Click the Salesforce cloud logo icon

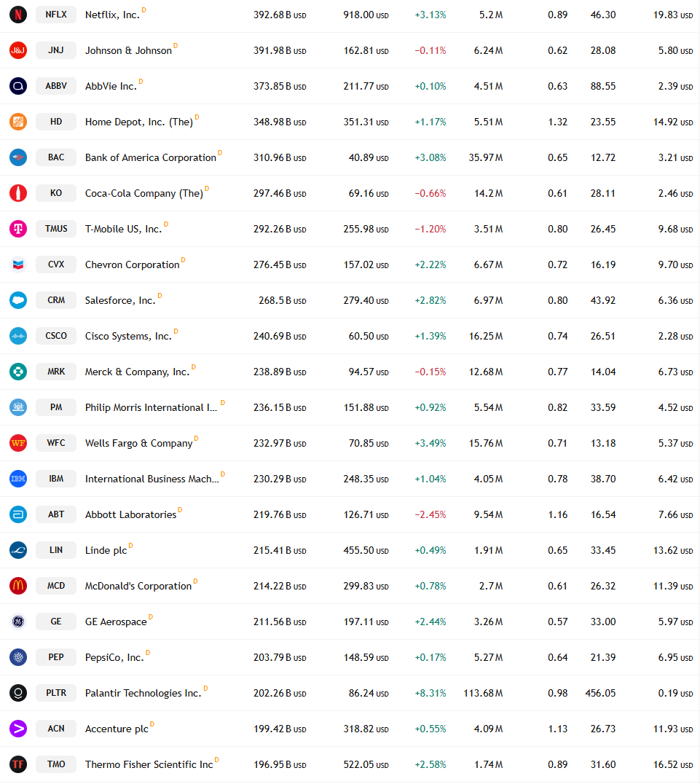18,300
